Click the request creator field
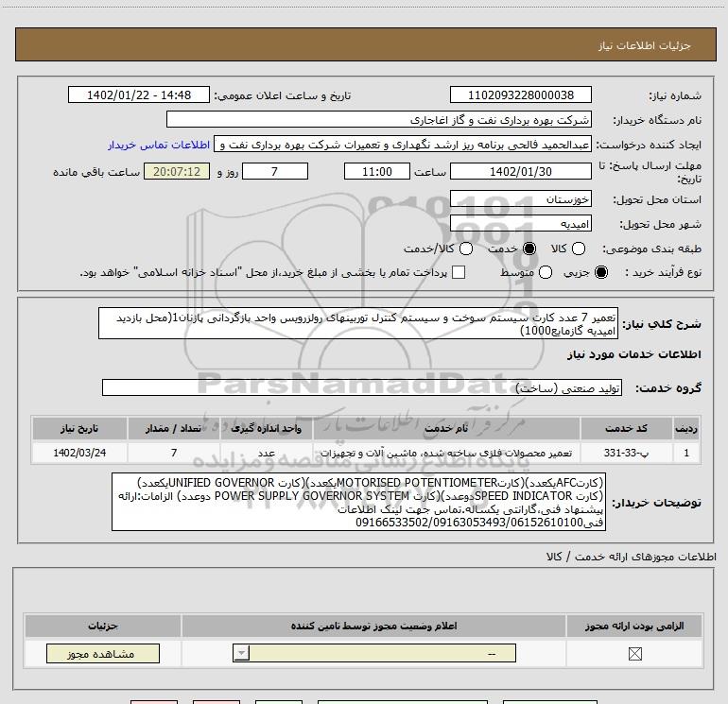The height and width of the screenshot is (704, 728). point(403,145)
